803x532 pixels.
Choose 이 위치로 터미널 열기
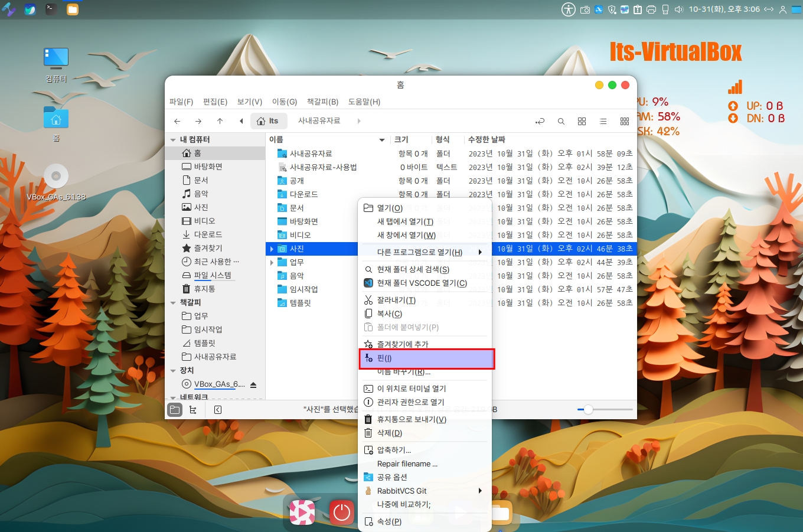[412, 389]
